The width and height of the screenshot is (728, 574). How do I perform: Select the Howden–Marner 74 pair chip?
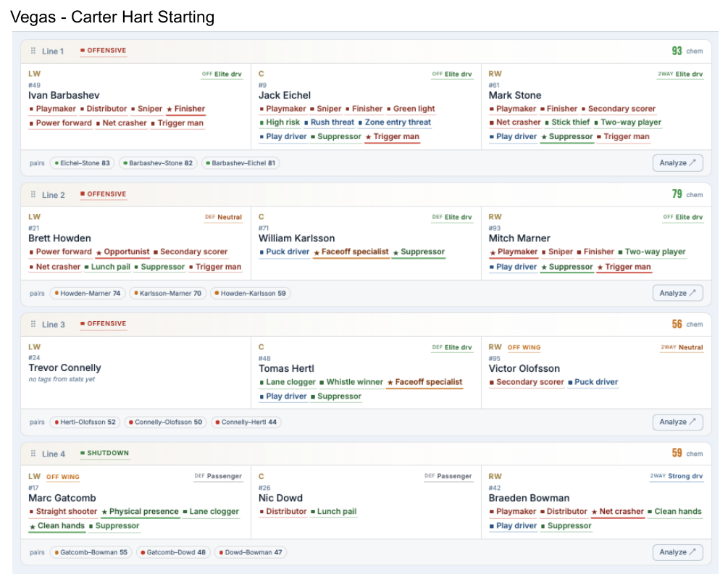pos(87,293)
